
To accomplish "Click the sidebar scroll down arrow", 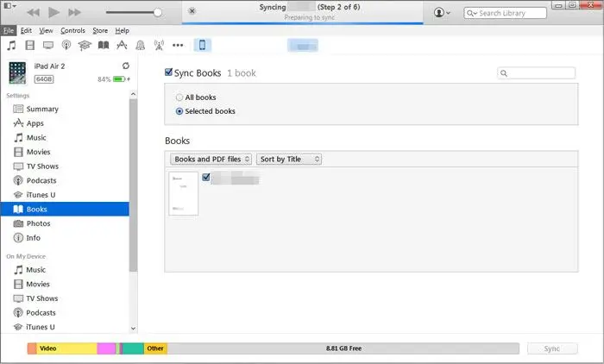I will (x=133, y=329).
